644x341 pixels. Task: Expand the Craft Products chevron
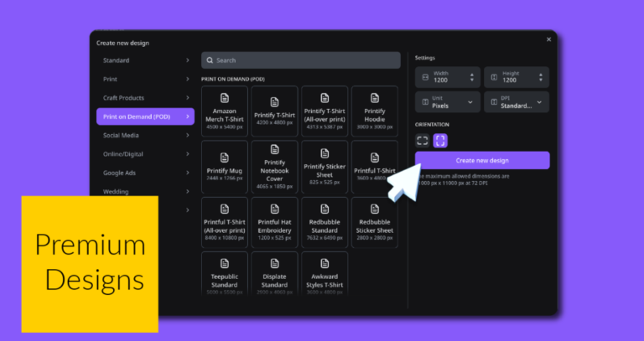click(x=188, y=98)
